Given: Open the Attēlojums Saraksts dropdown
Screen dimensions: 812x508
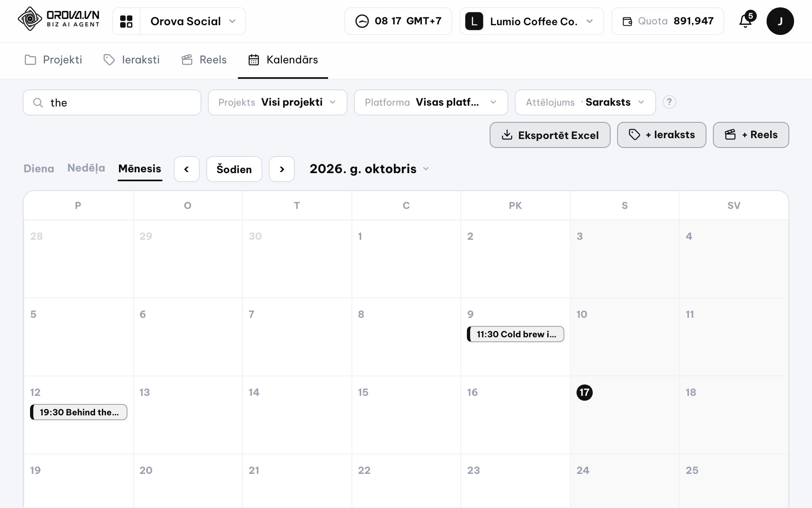Looking at the screenshot, I should (x=585, y=102).
